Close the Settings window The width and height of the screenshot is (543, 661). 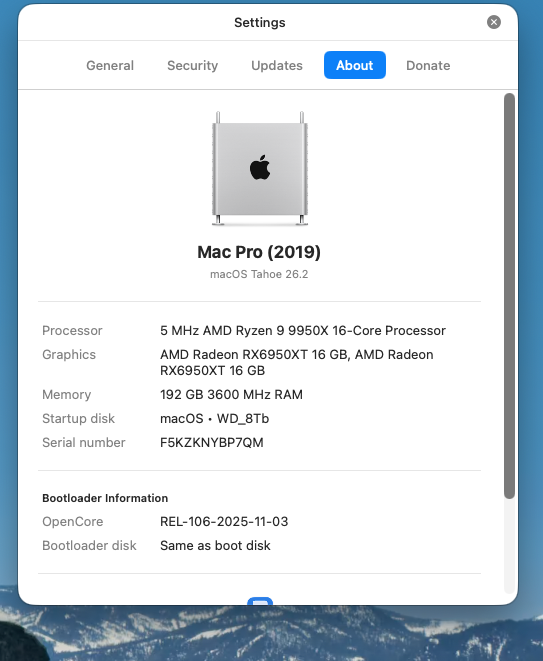click(494, 22)
